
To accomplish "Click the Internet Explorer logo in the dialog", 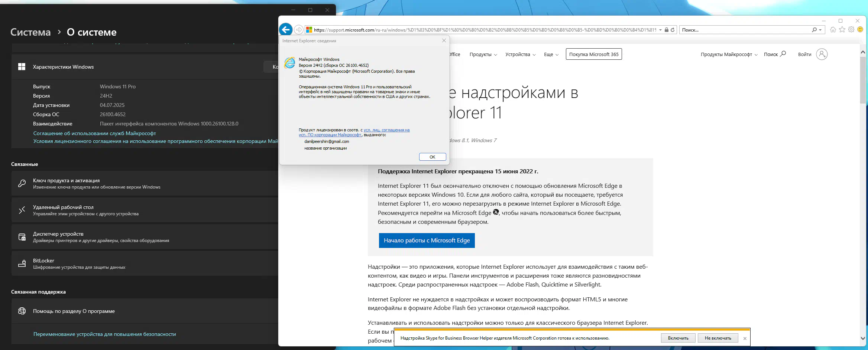I will tap(290, 63).
